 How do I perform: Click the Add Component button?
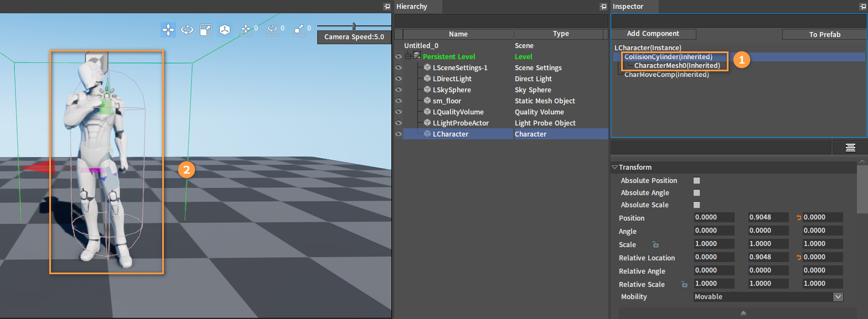(653, 34)
